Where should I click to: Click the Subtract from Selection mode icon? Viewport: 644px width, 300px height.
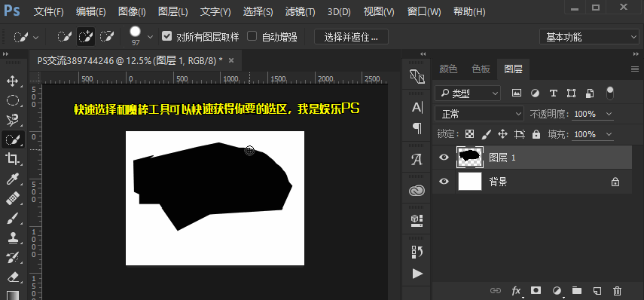[107, 37]
